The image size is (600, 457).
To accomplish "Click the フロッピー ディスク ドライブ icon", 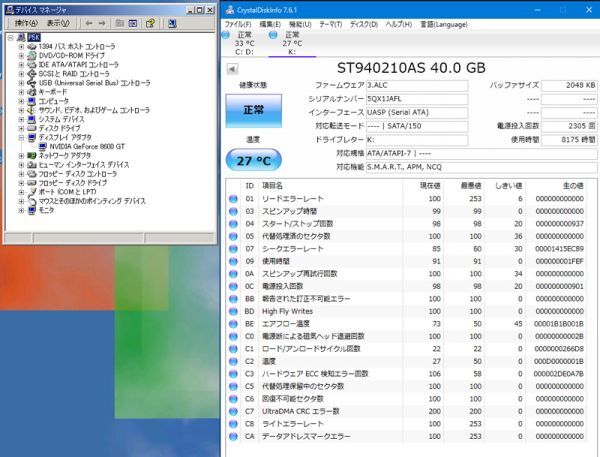I will [x=32, y=183].
